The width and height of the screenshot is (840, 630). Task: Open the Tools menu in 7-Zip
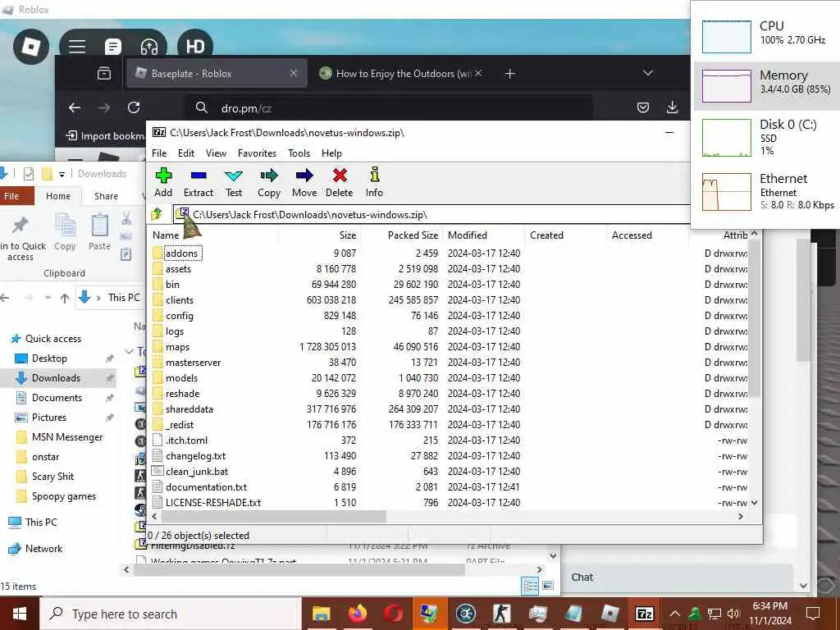pyautogui.click(x=299, y=153)
